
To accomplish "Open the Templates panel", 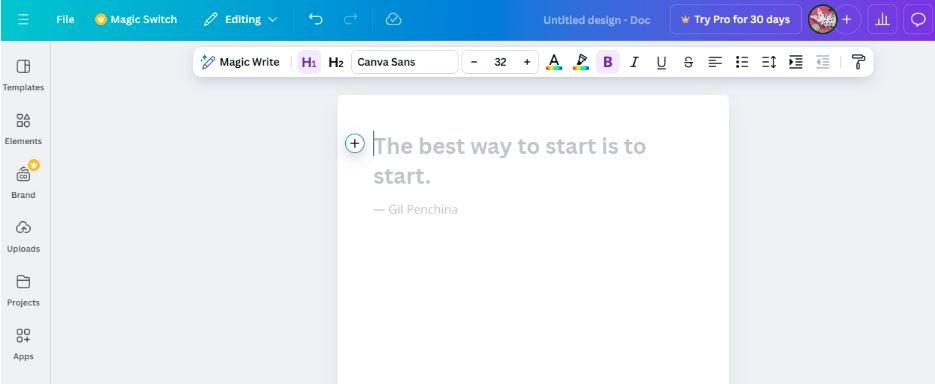I will (23, 75).
